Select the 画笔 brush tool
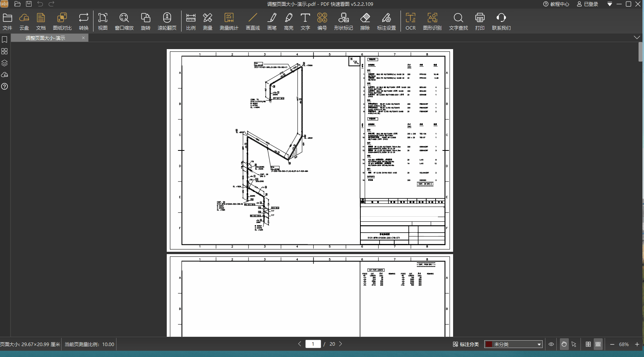This screenshot has height=357, width=644. coord(272,21)
